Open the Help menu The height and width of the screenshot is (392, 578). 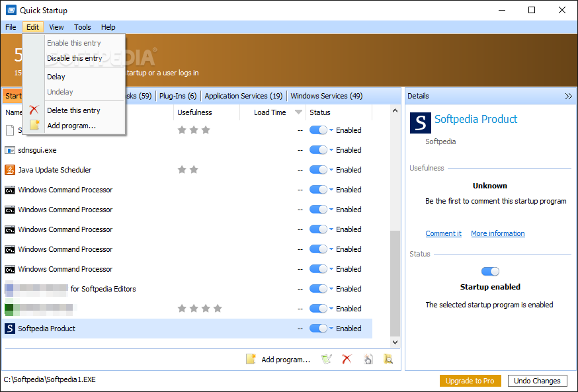coord(108,27)
